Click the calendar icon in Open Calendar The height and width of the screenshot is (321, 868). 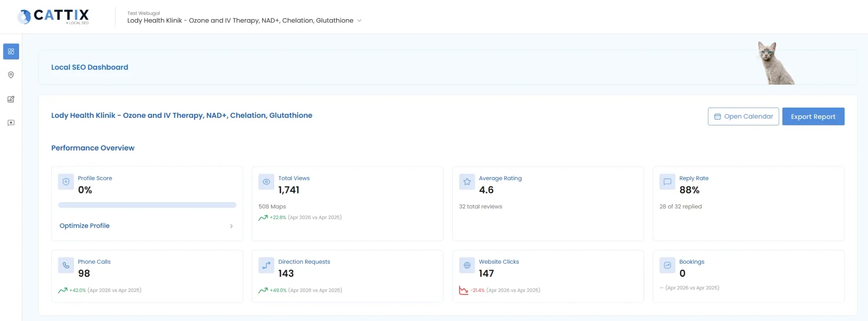click(x=717, y=117)
